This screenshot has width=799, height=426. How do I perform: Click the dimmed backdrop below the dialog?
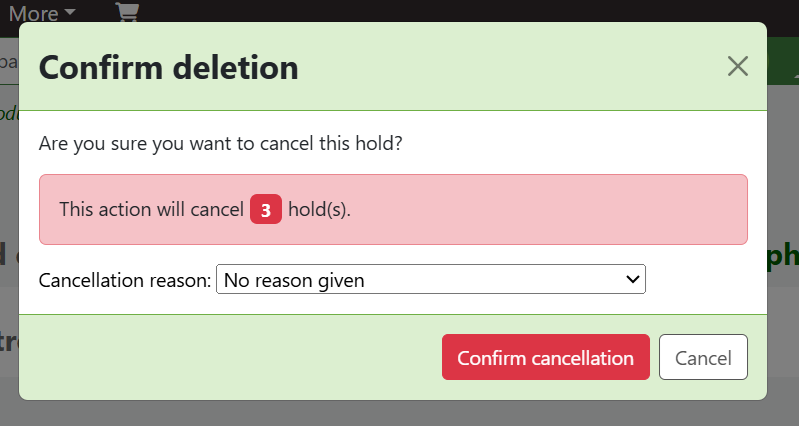point(400,414)
